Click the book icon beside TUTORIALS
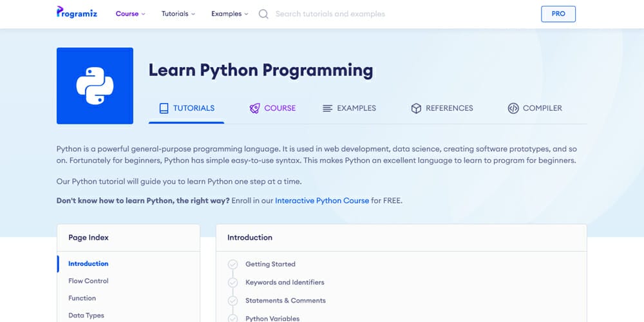The image size is (644, 322). pos(164,108)
